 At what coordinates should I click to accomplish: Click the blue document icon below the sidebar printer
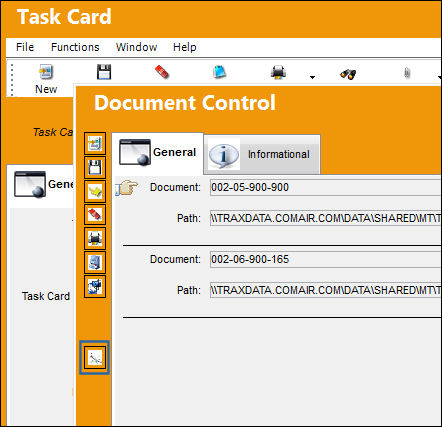tap(95, 262)
